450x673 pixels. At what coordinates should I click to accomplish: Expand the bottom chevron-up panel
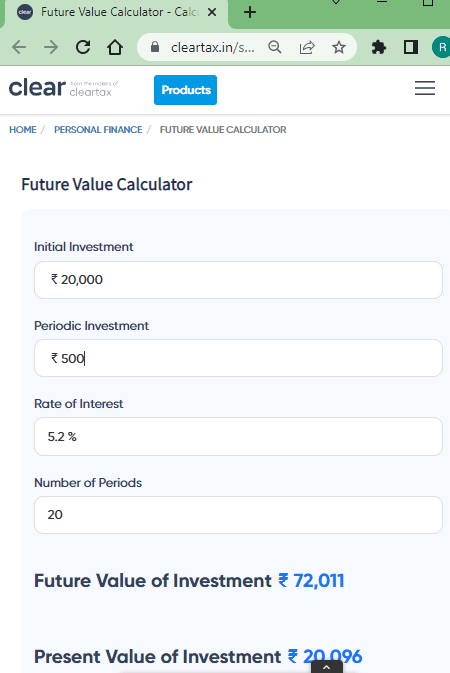point(326,667)
